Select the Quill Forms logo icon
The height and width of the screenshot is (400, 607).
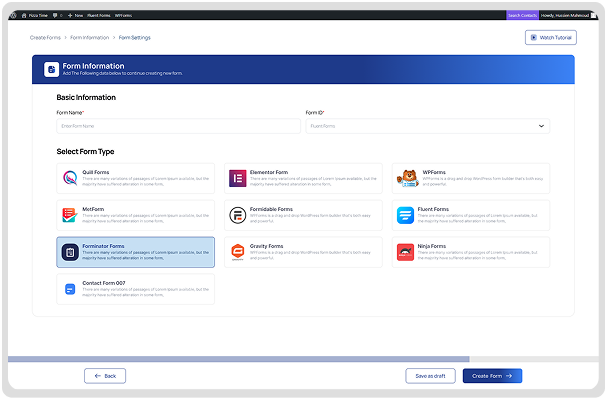pos(70,178)
